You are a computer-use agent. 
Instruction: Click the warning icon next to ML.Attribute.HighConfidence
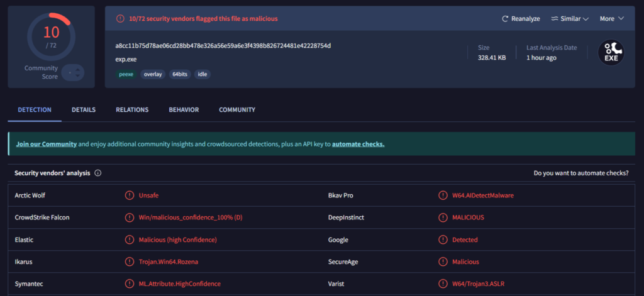(130, 283)
